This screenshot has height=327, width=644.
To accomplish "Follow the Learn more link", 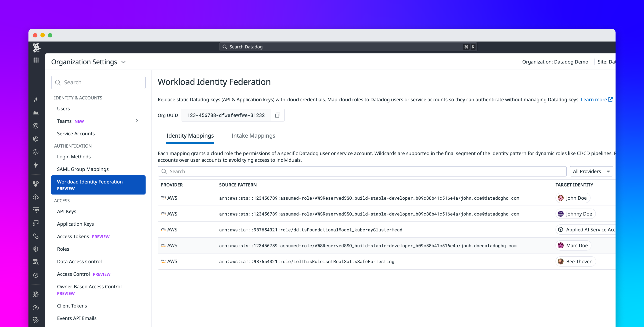I will tap(594, 99).
